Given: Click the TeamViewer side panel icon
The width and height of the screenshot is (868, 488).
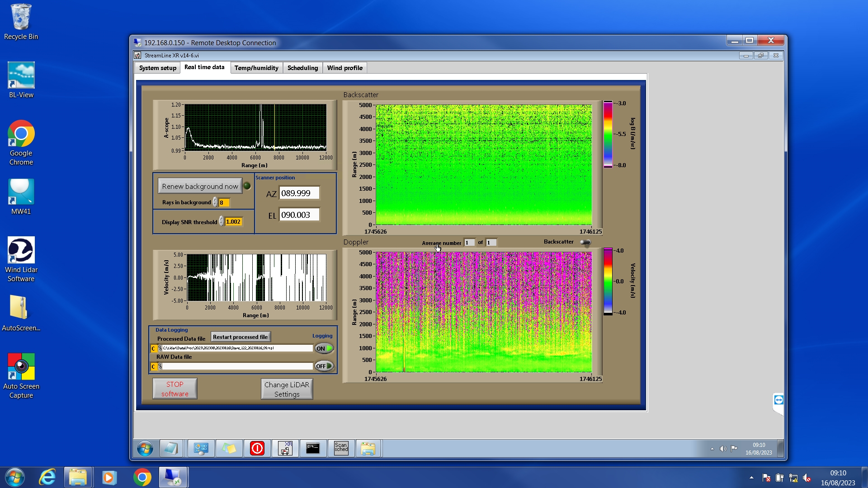Looking at the screenshot, I should click(778, 400).
